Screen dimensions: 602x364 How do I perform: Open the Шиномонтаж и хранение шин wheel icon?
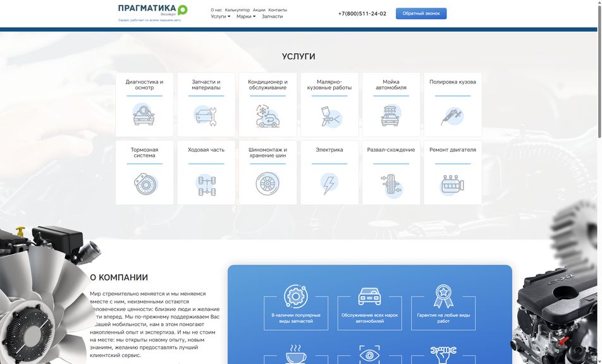[x=267, y=183]
